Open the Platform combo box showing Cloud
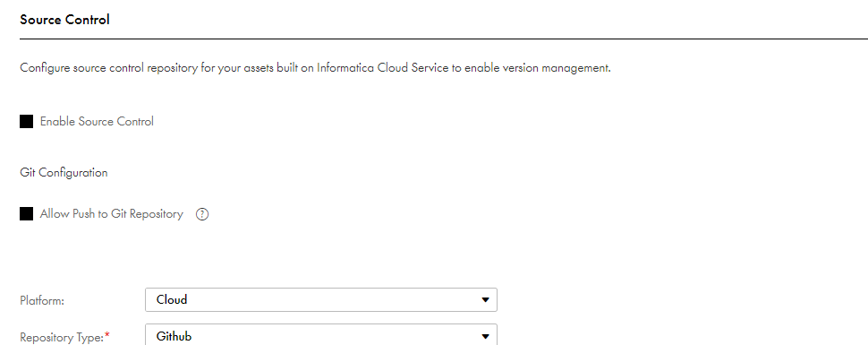Viewport: 868px width, 345px height. point(321,299)
